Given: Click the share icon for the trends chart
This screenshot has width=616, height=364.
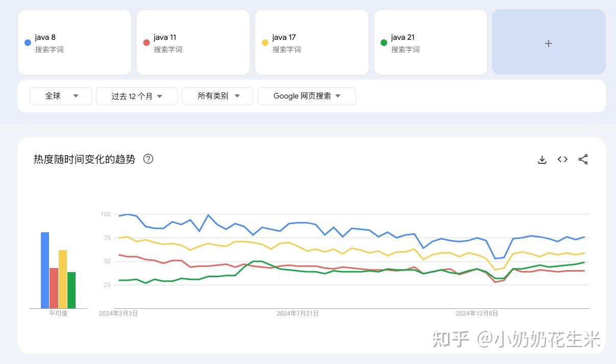Looking at the screenshot, I should click(583, 159).
